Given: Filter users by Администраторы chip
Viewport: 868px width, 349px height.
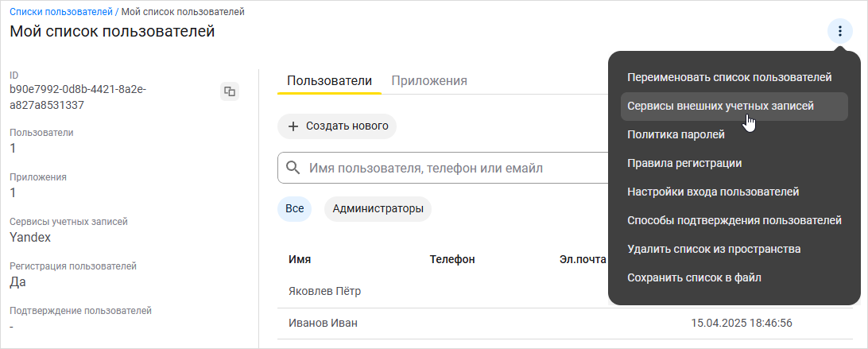Looking at the screenshot, I should point(378,209).
